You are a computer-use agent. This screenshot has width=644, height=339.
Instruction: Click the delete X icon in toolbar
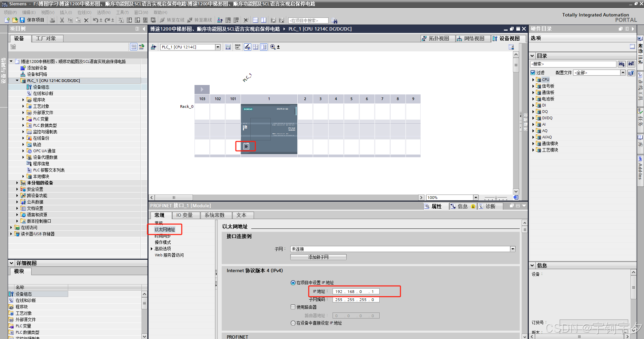point(86,20)
